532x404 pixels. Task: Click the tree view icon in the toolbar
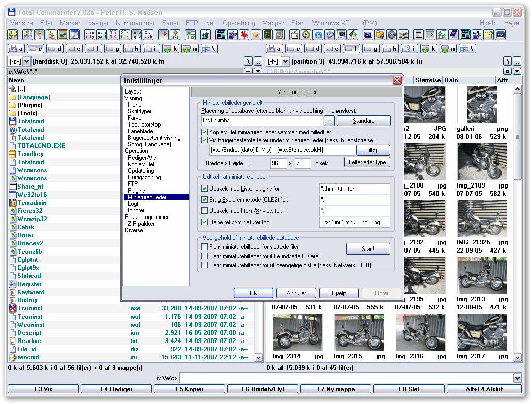tap(51, 35)
